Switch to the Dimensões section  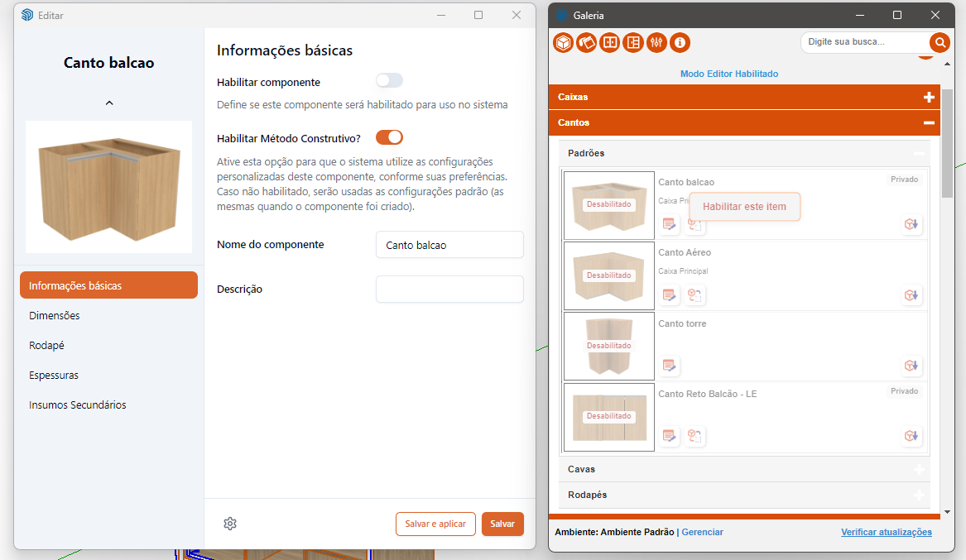55,316
